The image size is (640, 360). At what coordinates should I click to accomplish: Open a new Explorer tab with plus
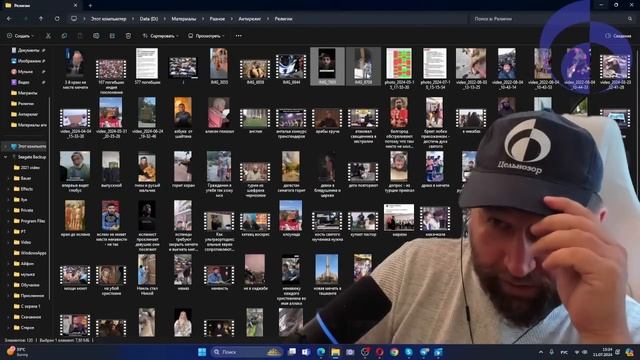pyautogui.click(x=90, y=6)
